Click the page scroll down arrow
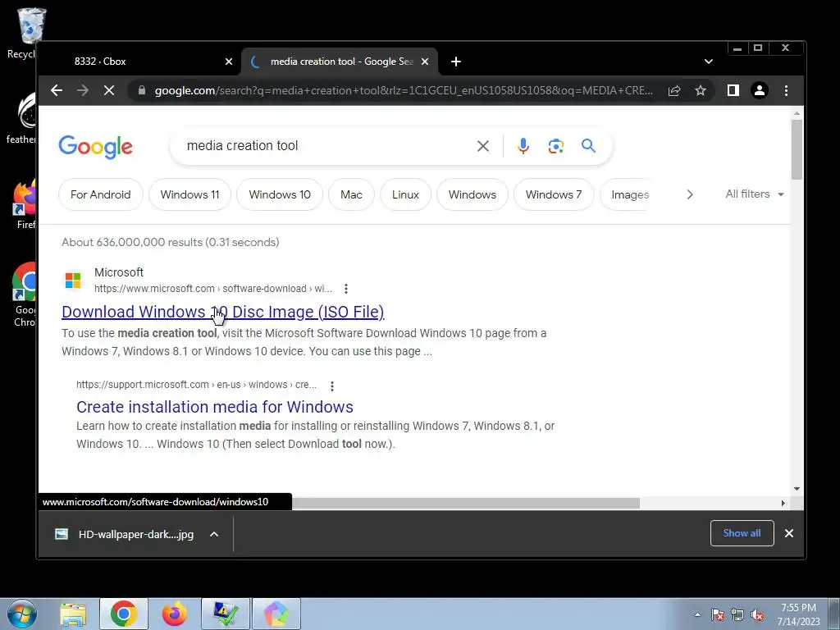The image size is (840, 630). click(x=797, y=489)
